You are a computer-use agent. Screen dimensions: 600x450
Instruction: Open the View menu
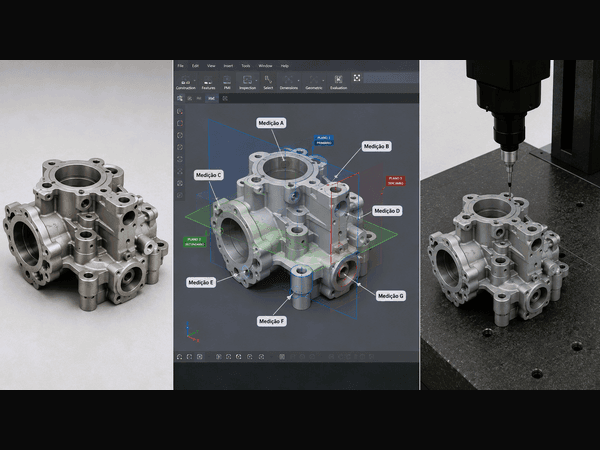pos(211,66)
